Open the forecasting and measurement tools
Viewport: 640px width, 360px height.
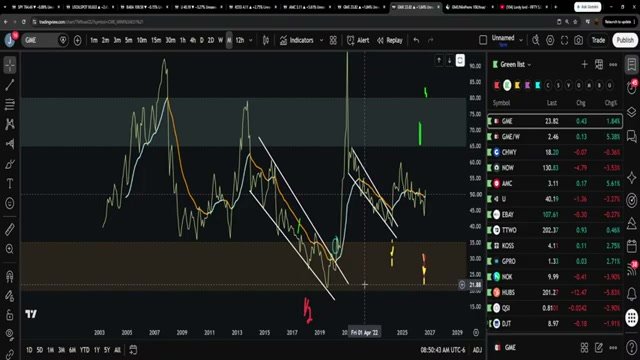pyautogui.click(x=10, y=144)
